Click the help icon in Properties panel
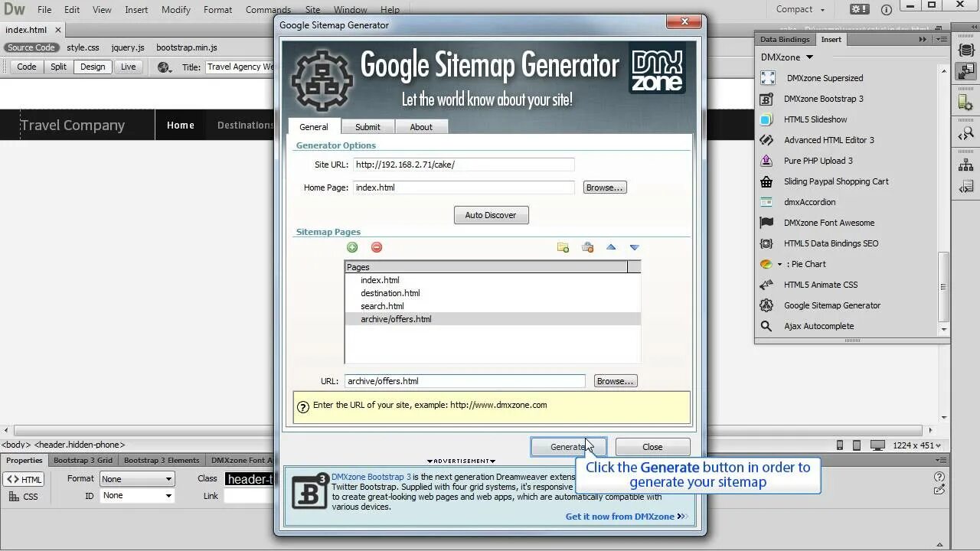The width and height of the screenshot is (980, 551). [x=939, y=478]
